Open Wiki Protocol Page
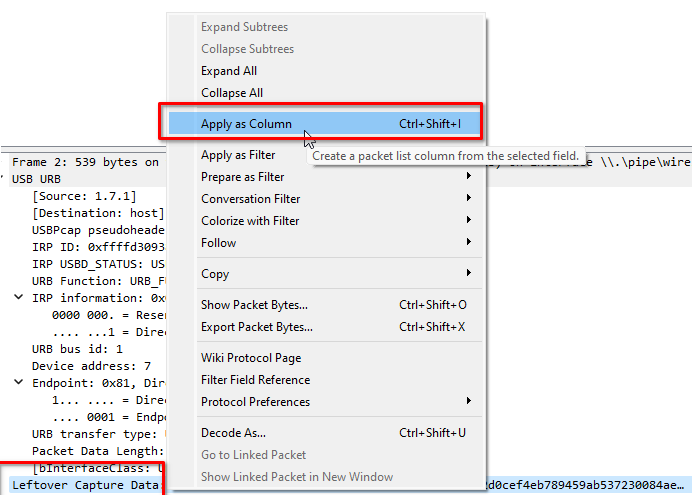Viewport: 692px width, 495px height. (x=251, y=358)
